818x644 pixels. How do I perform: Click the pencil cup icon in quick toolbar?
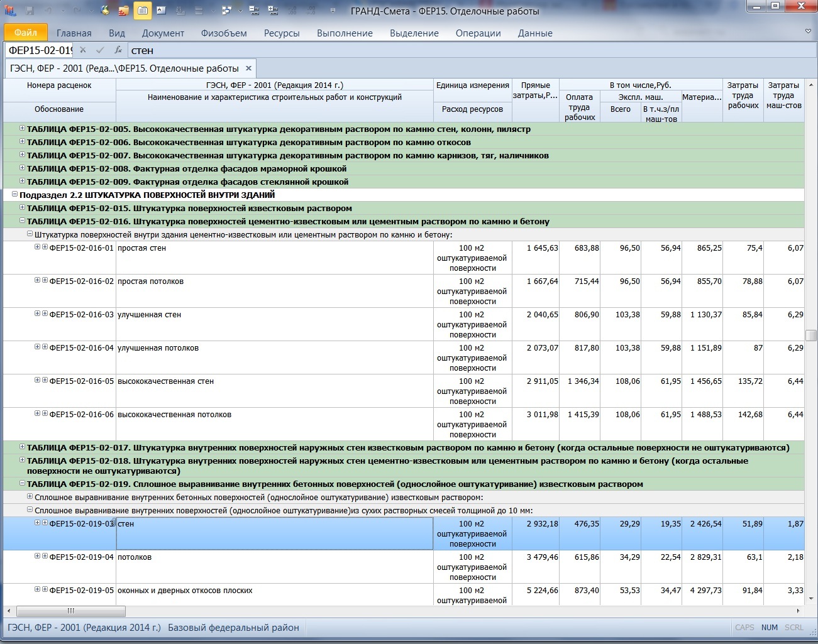(105, 10)
